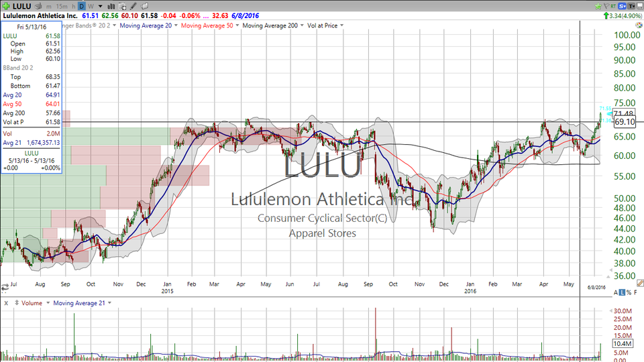The height and width of the screenshot is (362, 644).
Task: Click the Avg 50 value 64.01 in data box
Action: pyautogui.click(x=52, y=104)
